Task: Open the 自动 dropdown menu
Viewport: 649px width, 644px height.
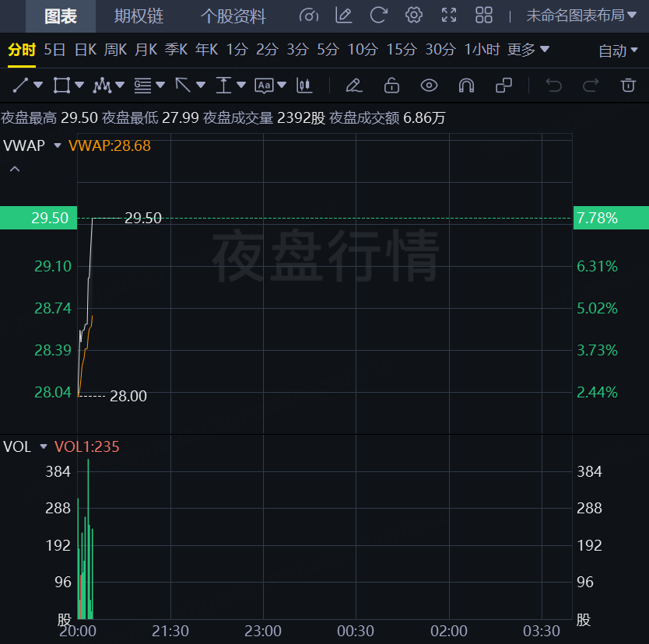Action: tap(619, 51)
